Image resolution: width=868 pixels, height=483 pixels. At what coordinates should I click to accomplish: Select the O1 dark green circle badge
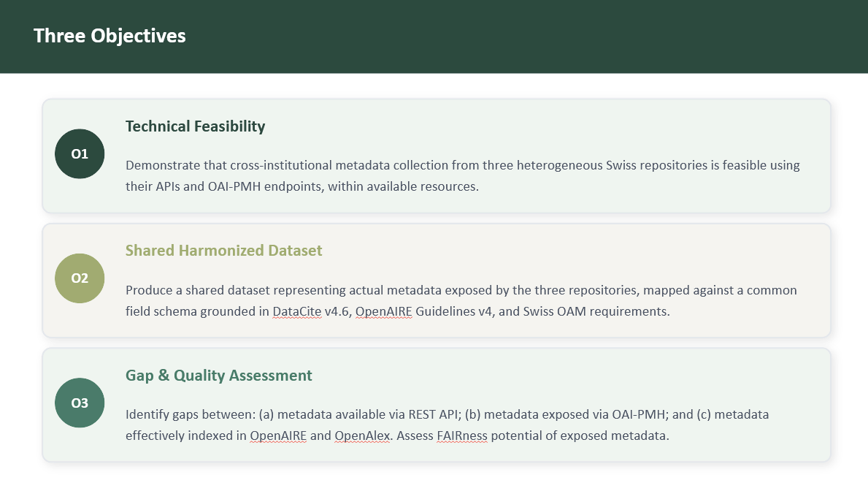point(80,154)
